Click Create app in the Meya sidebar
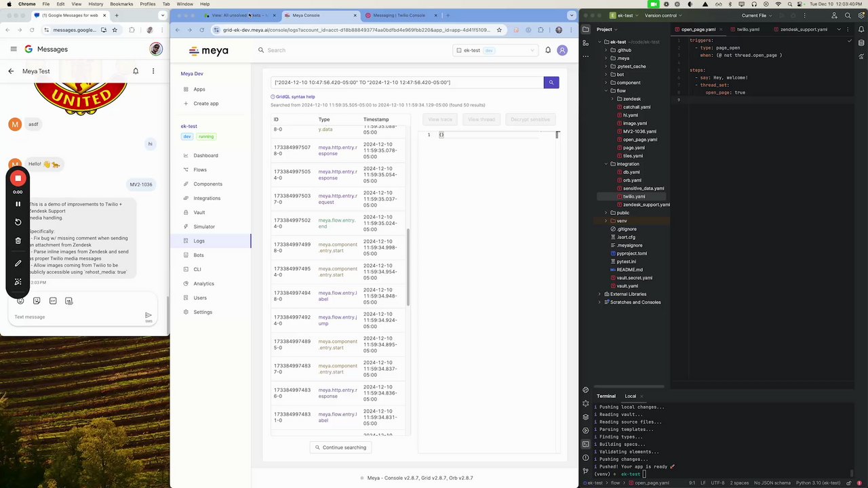The image size is (868, 488). (x=205, y=104)
